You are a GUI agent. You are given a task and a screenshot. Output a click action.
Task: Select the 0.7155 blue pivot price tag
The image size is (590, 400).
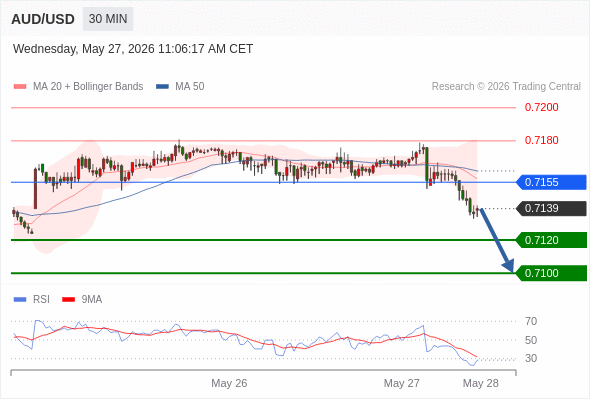[x=551, y=183]
